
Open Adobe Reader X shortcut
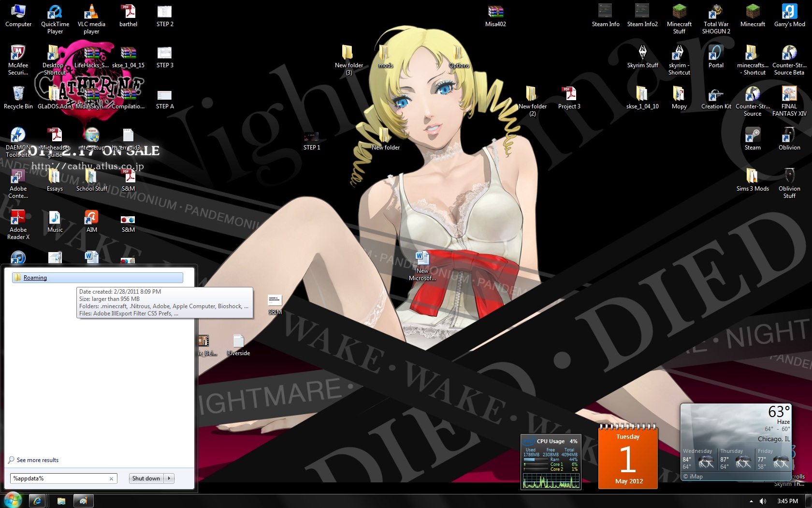[x=18, y=224]
